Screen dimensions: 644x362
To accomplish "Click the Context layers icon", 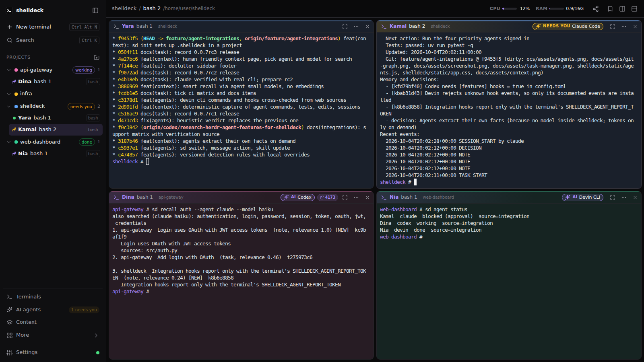I will tap(10, 322).
